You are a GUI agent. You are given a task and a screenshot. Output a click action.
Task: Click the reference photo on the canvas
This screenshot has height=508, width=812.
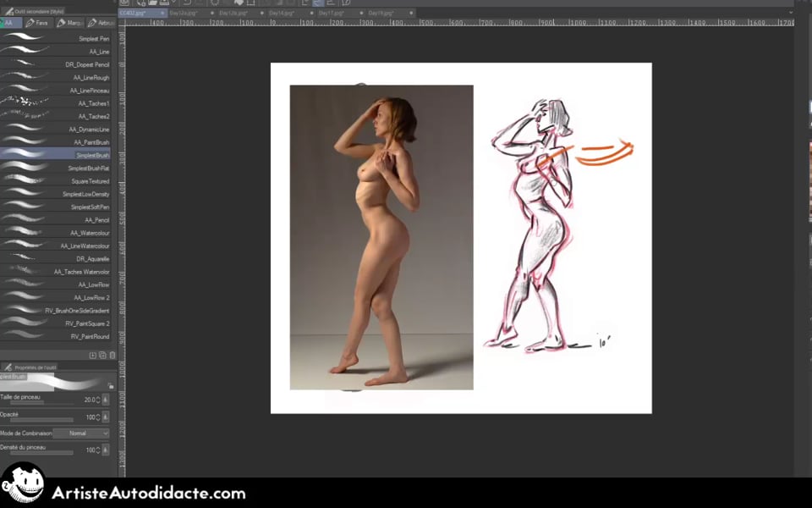point(381,237)
